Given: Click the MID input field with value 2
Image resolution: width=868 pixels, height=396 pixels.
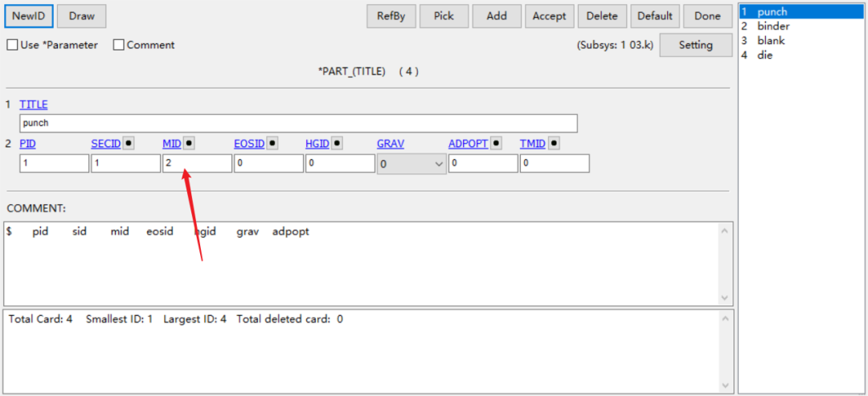Looking at the screenshot, I should click(x=197, y=163).
